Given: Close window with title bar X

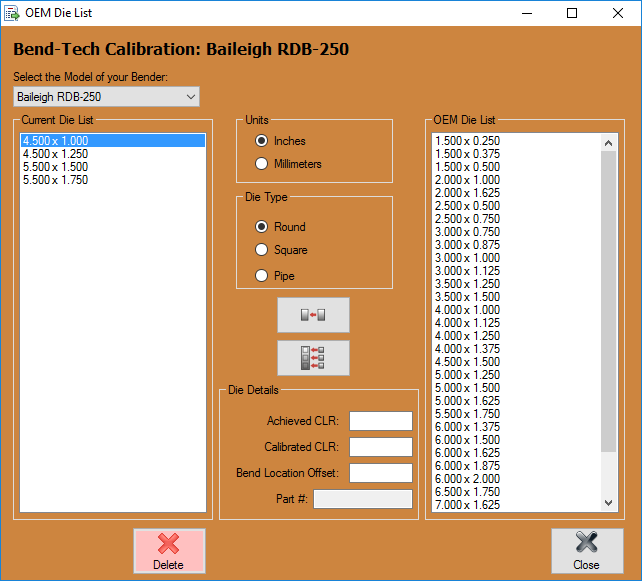Looking at the screenshot, I should click(618, 13).
